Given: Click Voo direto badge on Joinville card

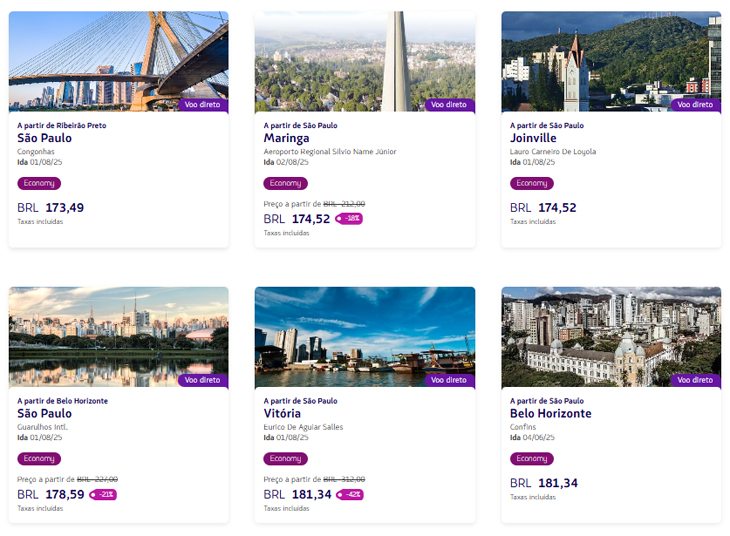Looking at the screenshot, I should click(x=696, y=105).
